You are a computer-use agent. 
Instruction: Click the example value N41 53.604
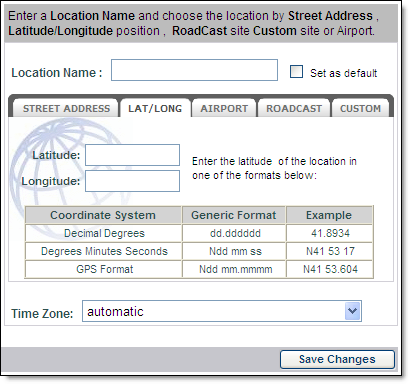[329, 269]
